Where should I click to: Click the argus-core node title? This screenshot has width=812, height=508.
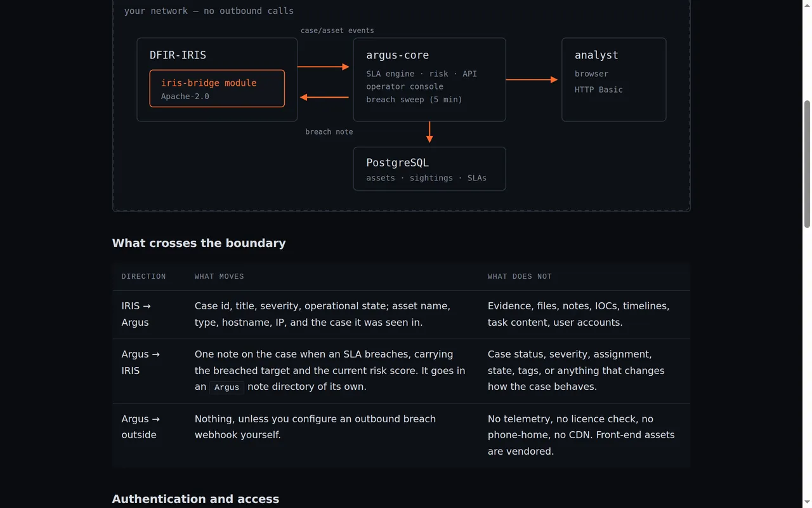[x=397, y=55]
